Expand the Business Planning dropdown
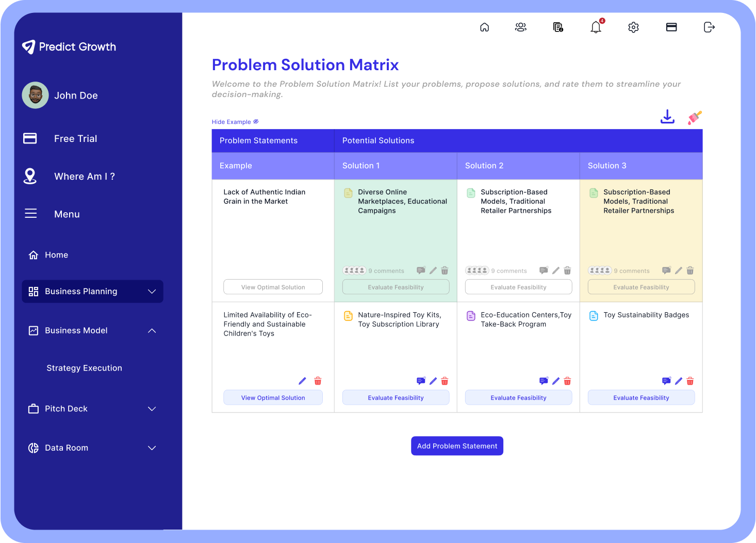Viewport: 756px width, 543px height. [152, 292]
